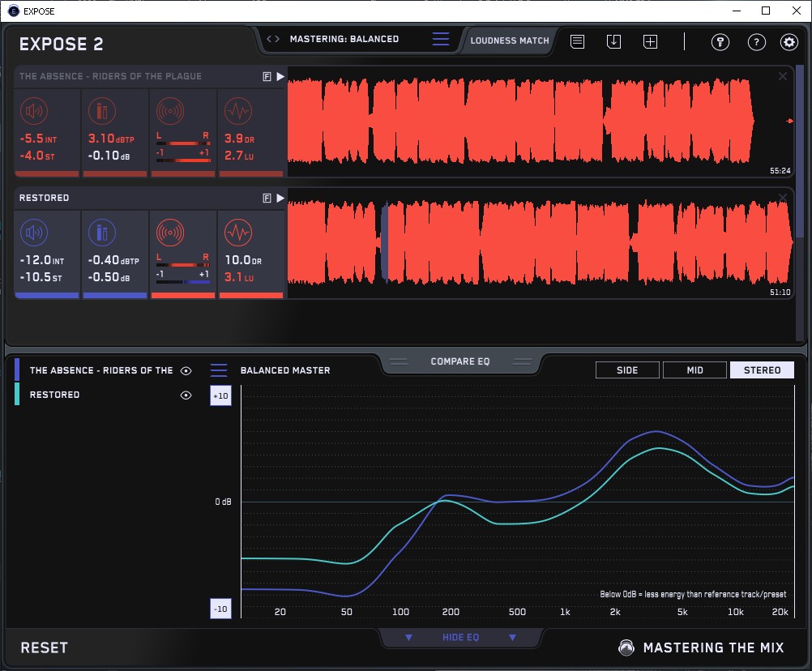Open the help question mark icon
Image resolution: width=812 pixels, height=671 pixels.
pos(757,42)
